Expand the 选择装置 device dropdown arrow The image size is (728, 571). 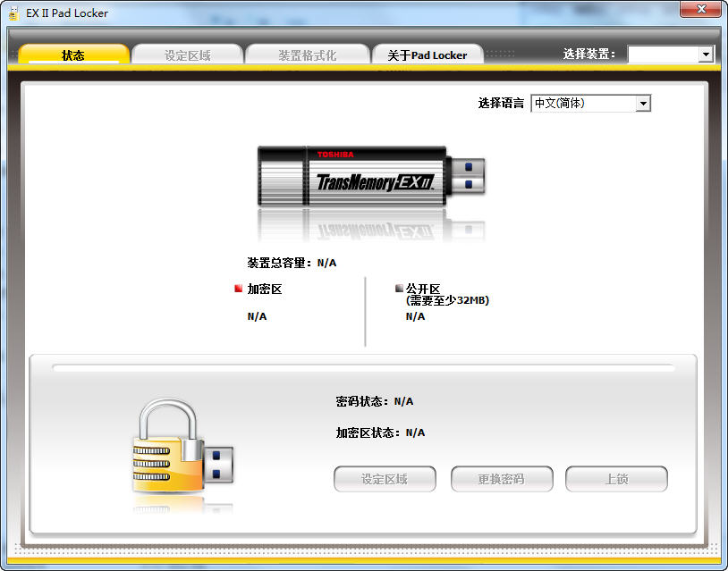pyautogui.click(x=706, y=55)
